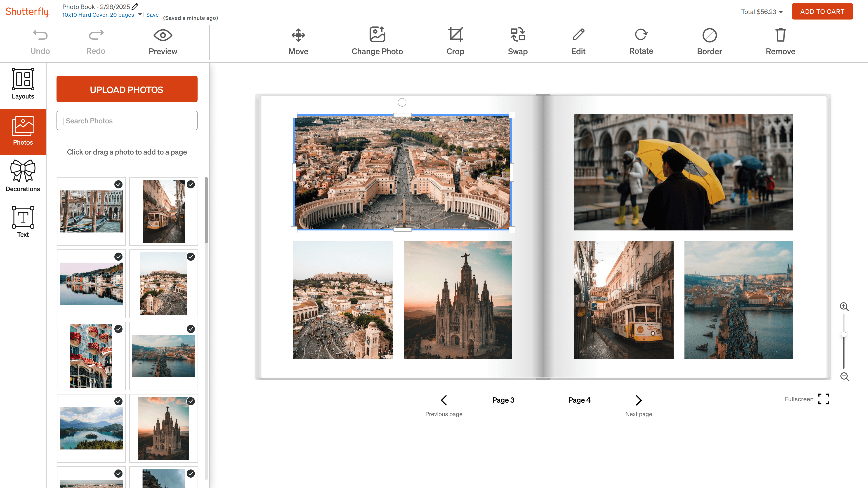Click the zoom slider handle

843,334
